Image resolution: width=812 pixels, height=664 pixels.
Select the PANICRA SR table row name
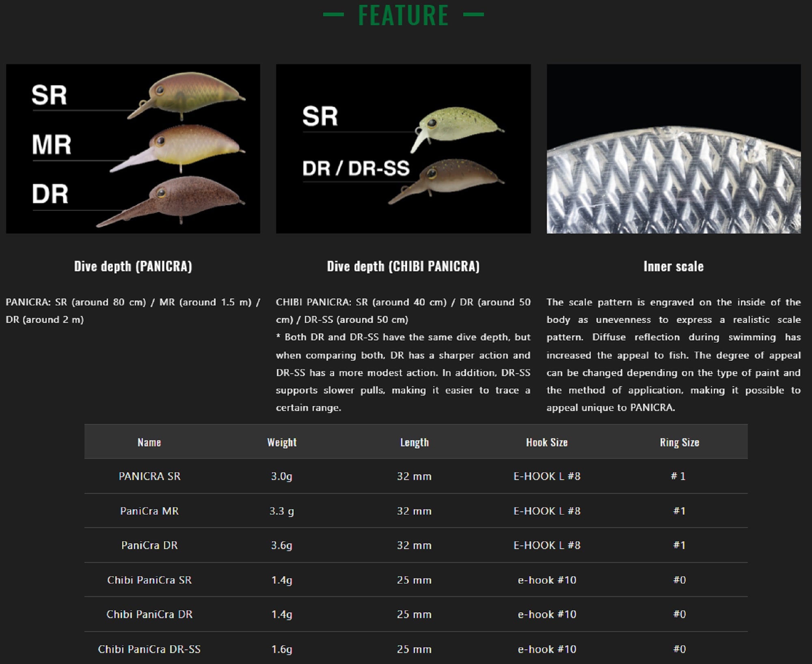tap(149, 476)
